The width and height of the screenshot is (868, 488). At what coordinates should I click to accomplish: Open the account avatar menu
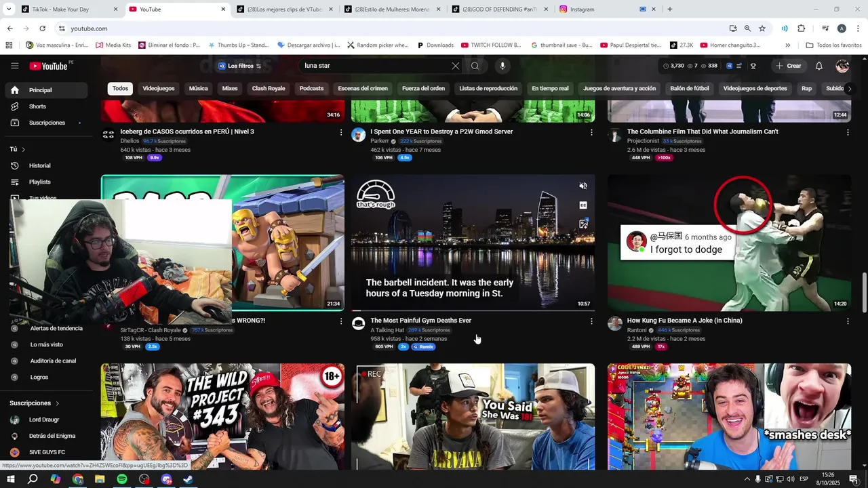pos(842,66)
